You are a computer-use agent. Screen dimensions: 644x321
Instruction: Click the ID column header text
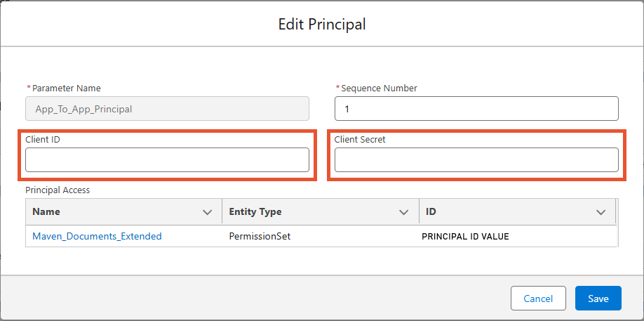click(x=431, y=211)
